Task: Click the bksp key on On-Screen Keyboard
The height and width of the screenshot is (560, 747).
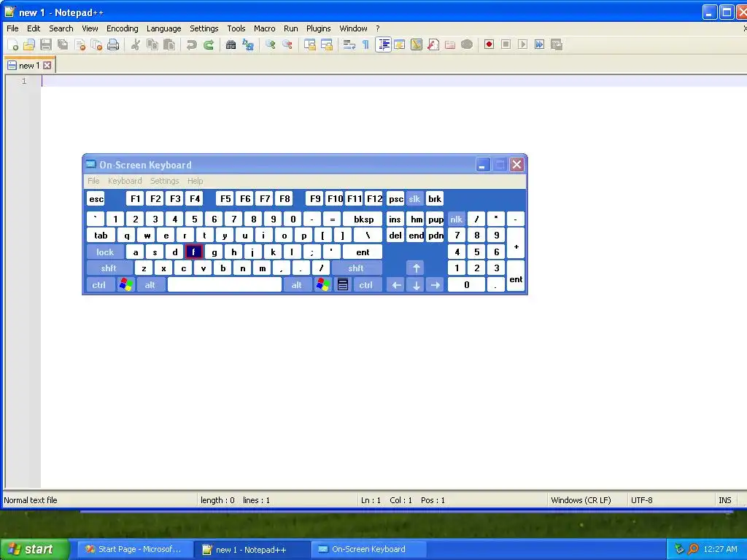Action: [x=363, y=219]
